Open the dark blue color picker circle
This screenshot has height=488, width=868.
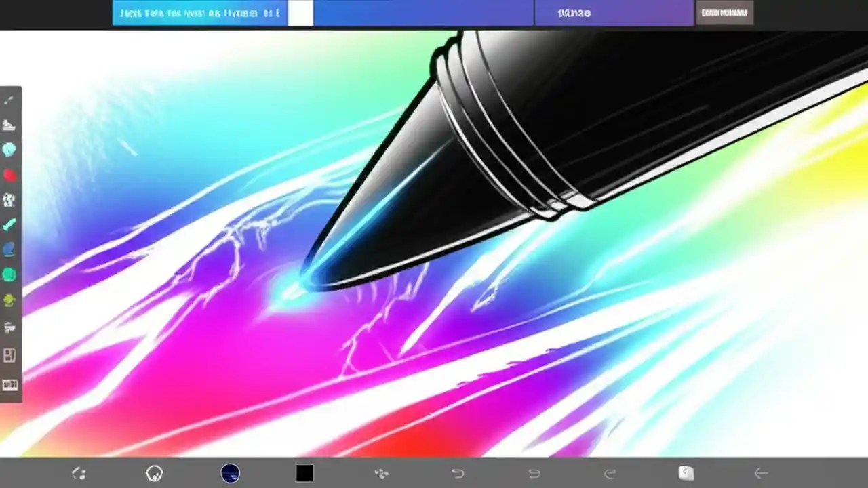coord(230,473)
